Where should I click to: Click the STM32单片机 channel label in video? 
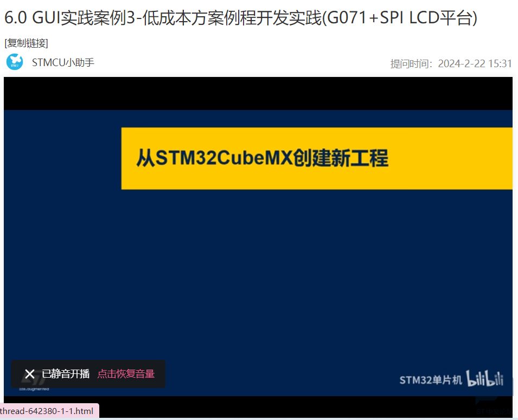(x=431, y=380)
